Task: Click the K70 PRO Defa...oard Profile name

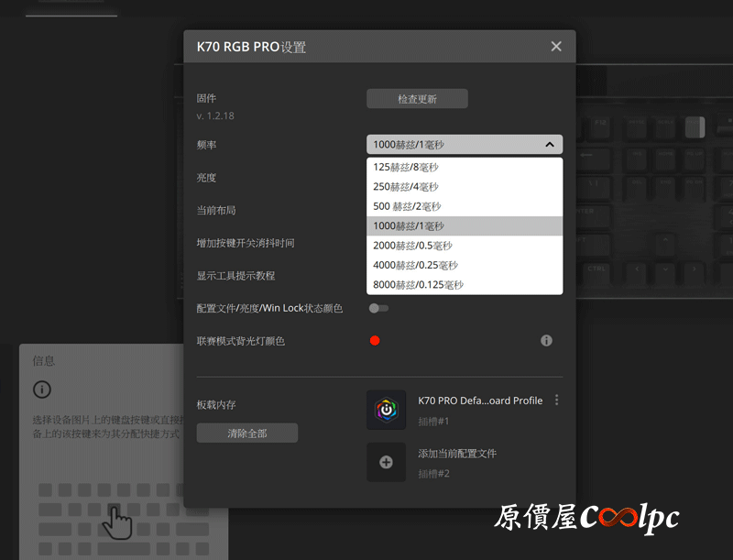Action: (x=480, y=401)
